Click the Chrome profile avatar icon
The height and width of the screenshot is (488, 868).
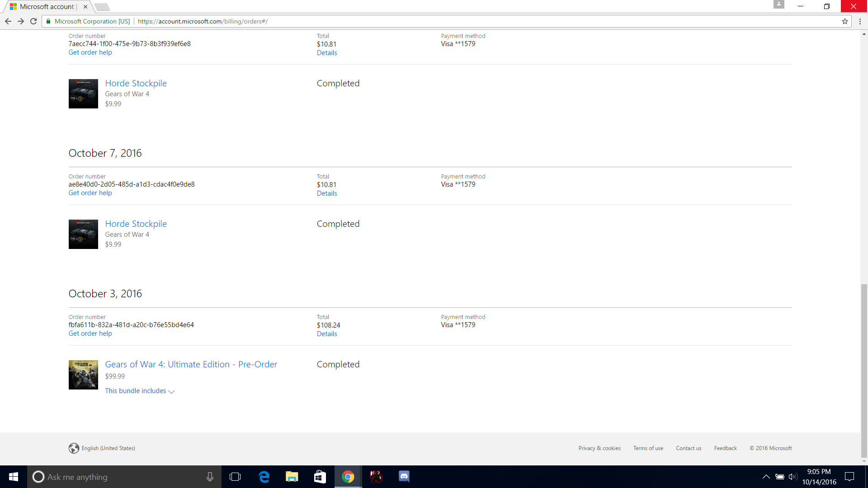click(779, 5)
